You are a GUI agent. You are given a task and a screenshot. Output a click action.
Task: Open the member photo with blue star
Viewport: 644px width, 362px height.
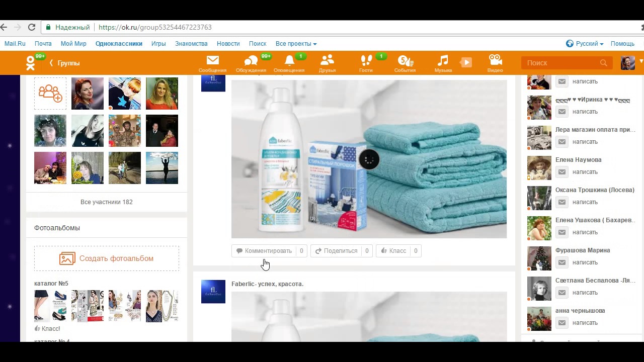click(x=125, y=94)
